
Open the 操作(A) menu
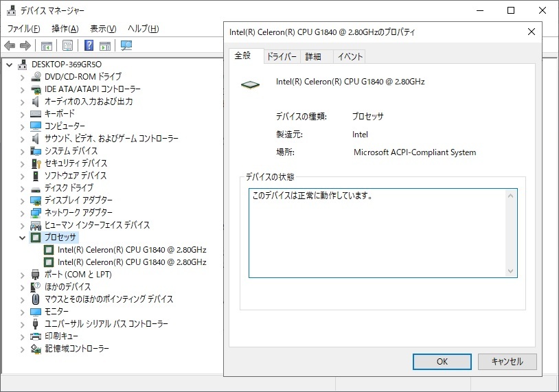[65, 29]
